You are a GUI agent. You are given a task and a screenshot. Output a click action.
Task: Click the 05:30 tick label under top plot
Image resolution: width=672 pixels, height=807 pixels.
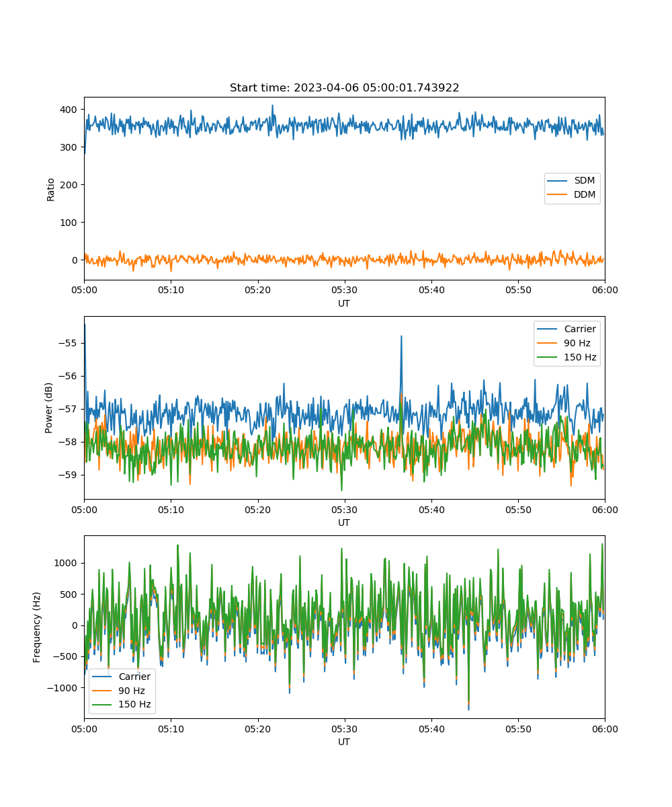click(344, 290)
